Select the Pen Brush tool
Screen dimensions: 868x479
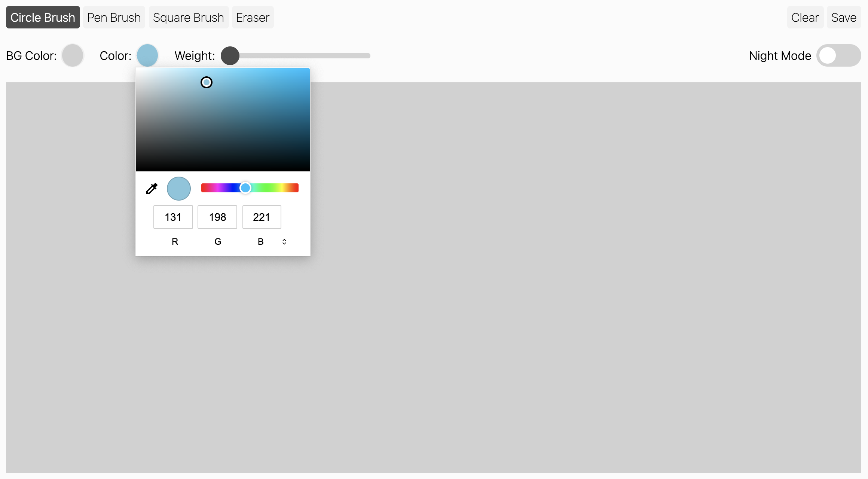click(114, 17)
